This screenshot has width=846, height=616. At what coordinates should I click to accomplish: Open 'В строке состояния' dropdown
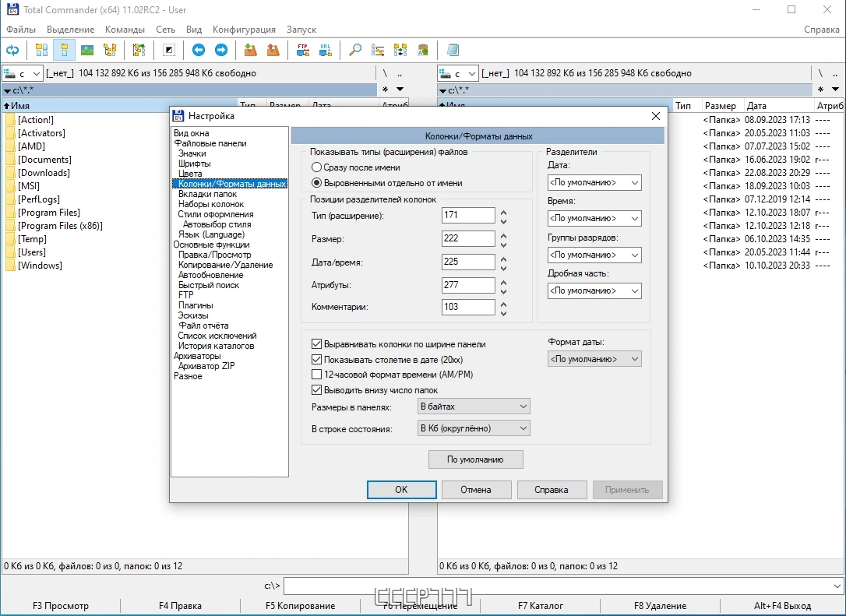(x=474, y=428)
